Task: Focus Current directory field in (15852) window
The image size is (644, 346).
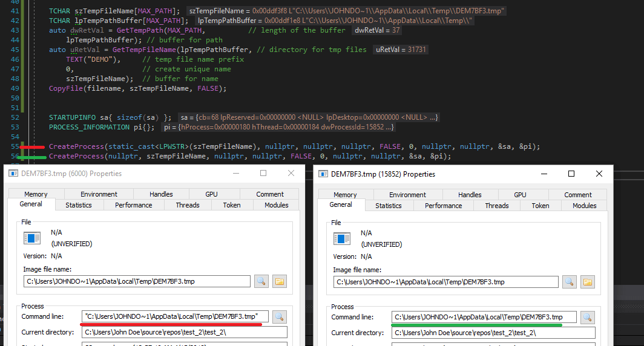Action: pyautogui.click(x=493, y=333)
